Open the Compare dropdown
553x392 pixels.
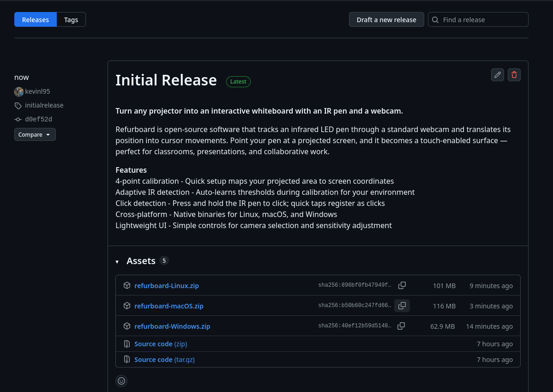pyautogui.click(x=35, y=134)
